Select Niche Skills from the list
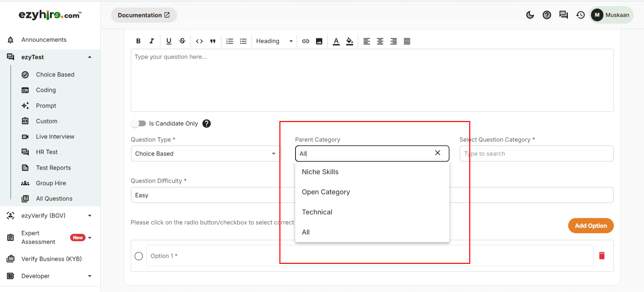The height and width of the screenshot is (292, 644). (x=372, y=172)
